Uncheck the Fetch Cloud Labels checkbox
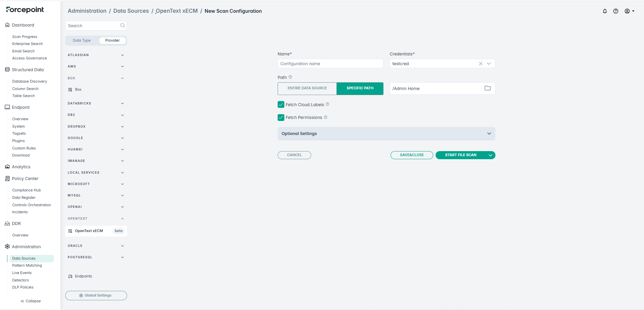This screenshot has height=310, width=644. [x=281, y=105]
